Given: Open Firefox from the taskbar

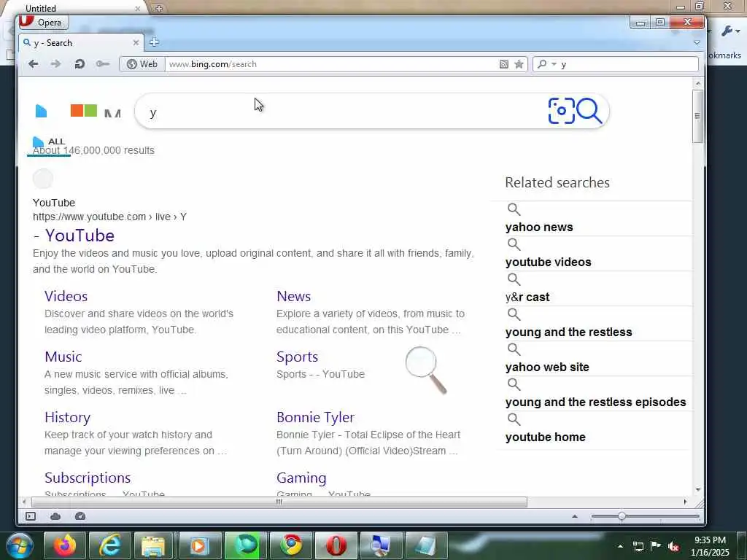Looking at the screenshot, I should (65, 545).
